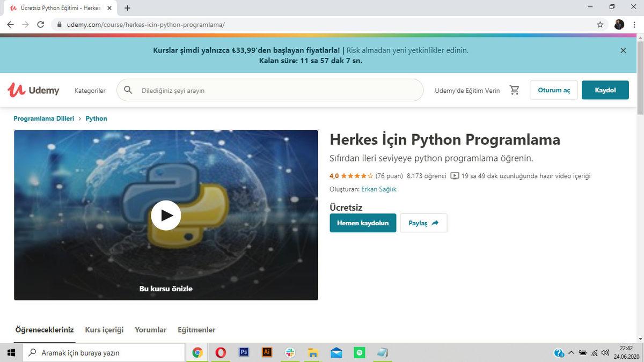
Task: Switch to Yorumlar tab
Action: point(151,330)
